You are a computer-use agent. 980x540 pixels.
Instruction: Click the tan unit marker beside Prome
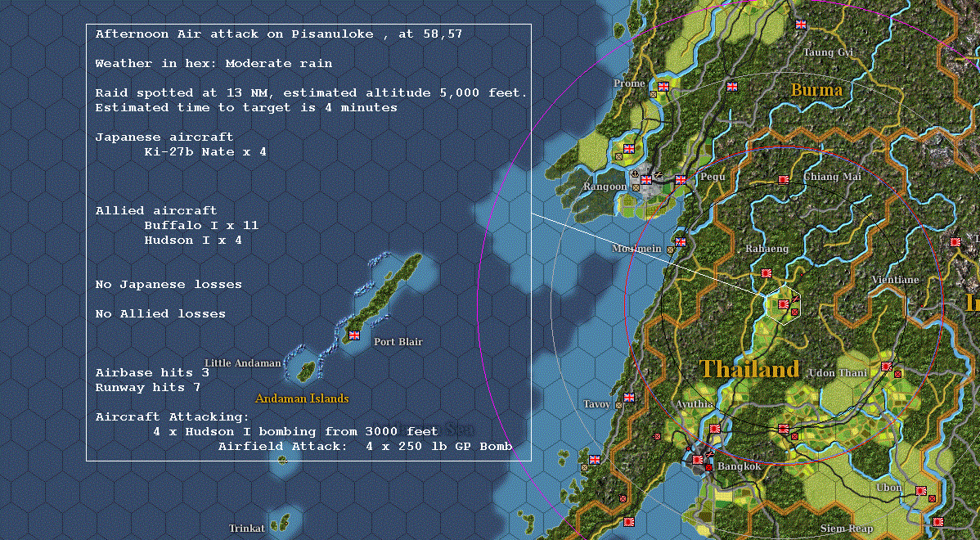point(653,94)
